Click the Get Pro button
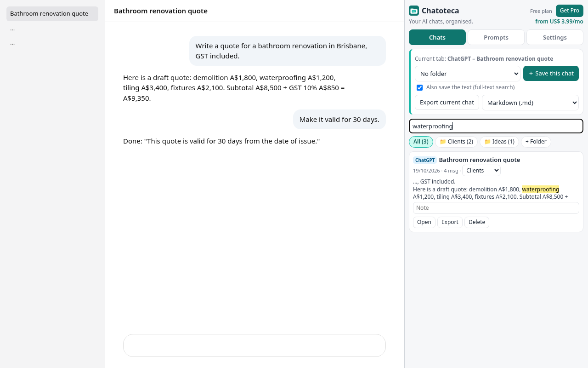The image size is (588, 368). 570,11
